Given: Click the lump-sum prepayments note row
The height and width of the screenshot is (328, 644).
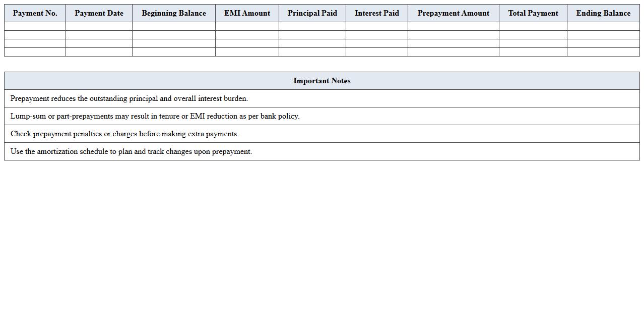Looking at the screenshot, I should click(x=155, y=116).
